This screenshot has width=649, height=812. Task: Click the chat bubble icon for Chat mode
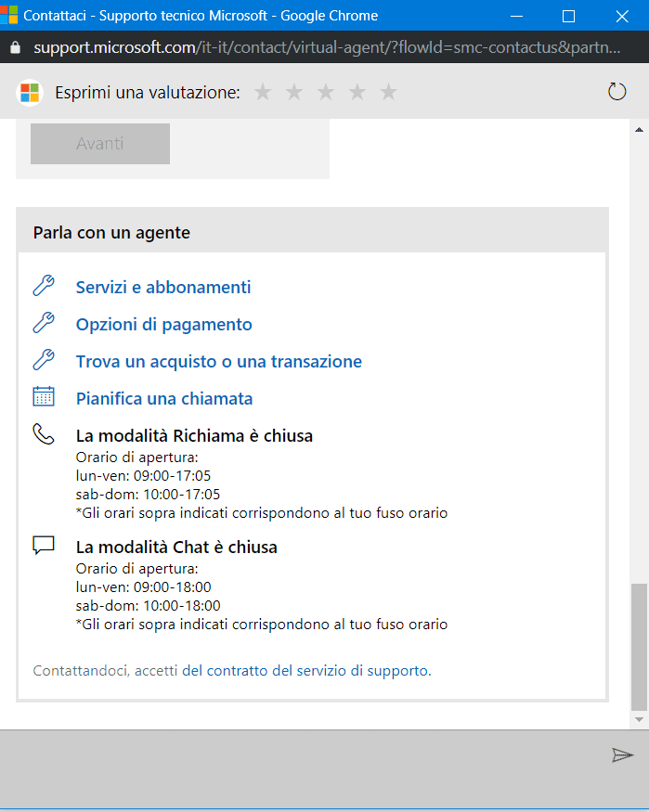(44, 546)
